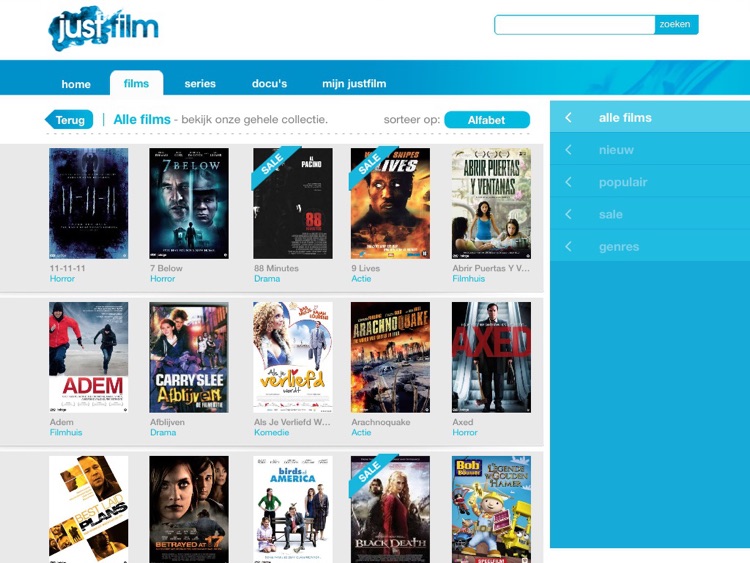750x563 pixels.
Task: Click the Afblijven title text
Action: [167, 422]
